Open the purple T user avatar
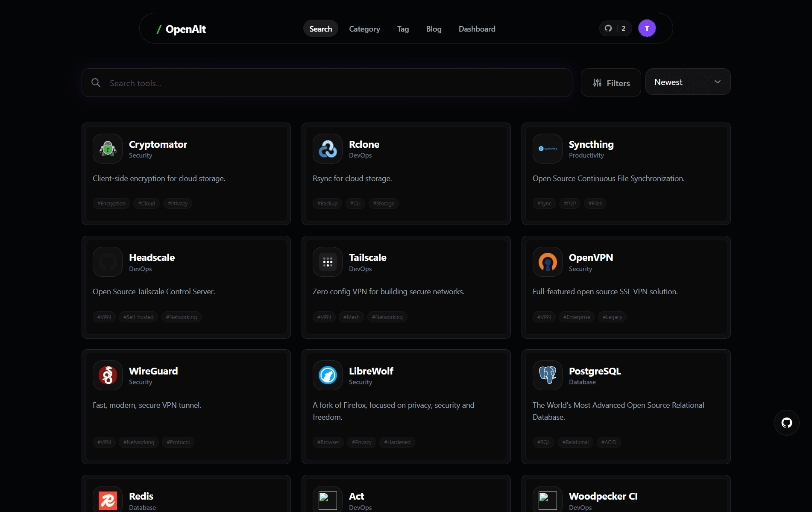This screenshot has width=812, height=512. point(647,29)
